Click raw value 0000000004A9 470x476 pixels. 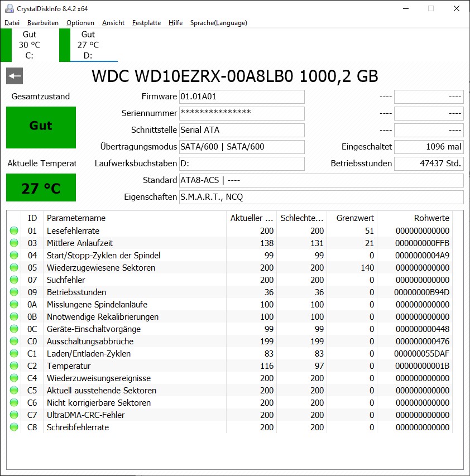423,256
